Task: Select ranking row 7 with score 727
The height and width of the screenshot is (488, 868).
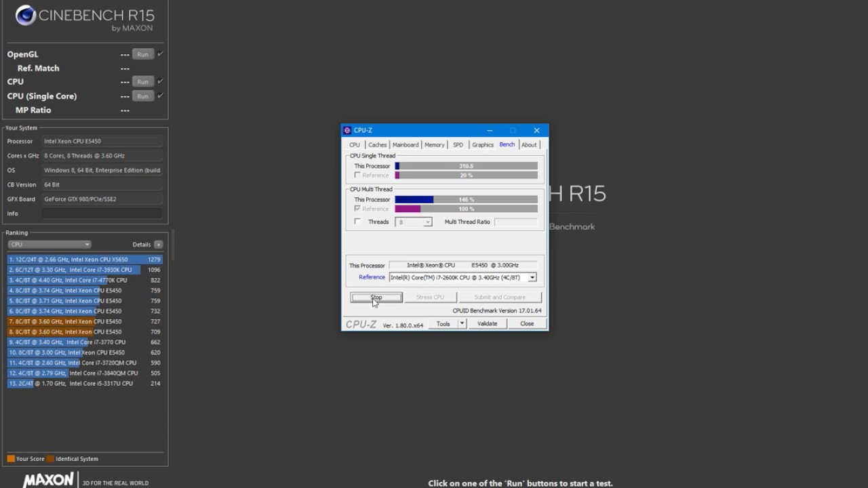Action: [85, 321]
